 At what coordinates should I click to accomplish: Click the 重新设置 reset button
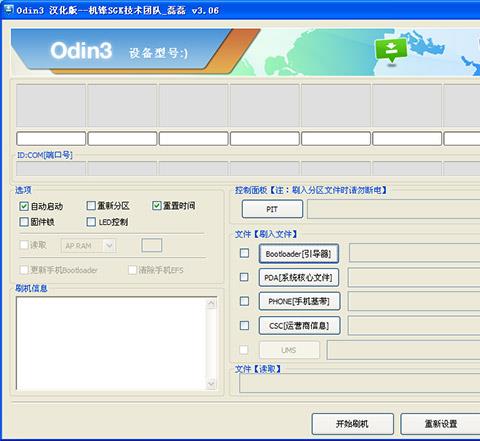(440, 424)
